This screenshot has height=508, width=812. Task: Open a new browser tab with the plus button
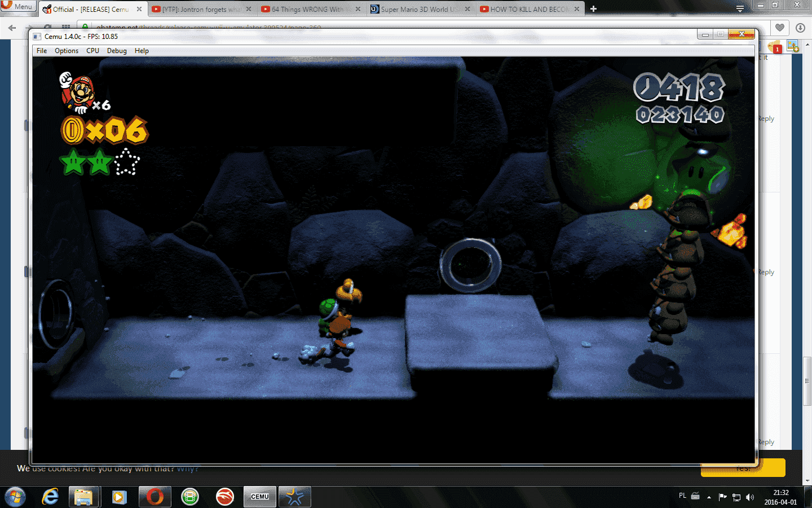[593, 9]
